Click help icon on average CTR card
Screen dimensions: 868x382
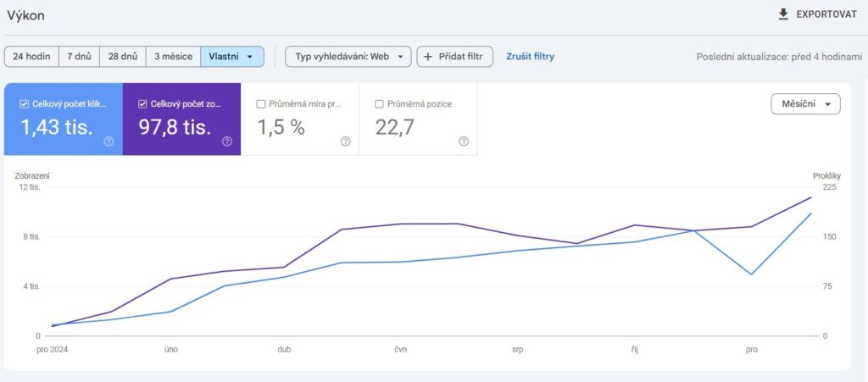click(345, 141)
